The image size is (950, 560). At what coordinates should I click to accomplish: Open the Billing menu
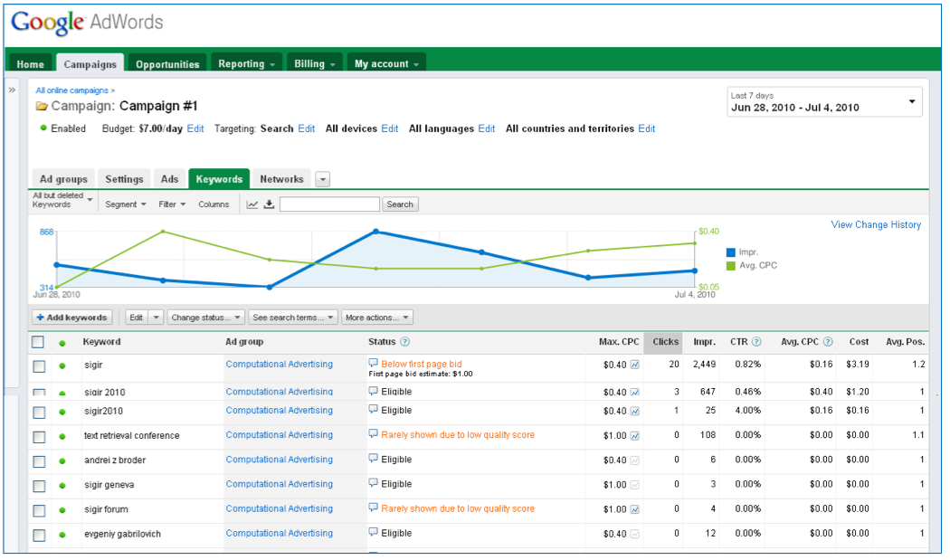tap(315, 63)
